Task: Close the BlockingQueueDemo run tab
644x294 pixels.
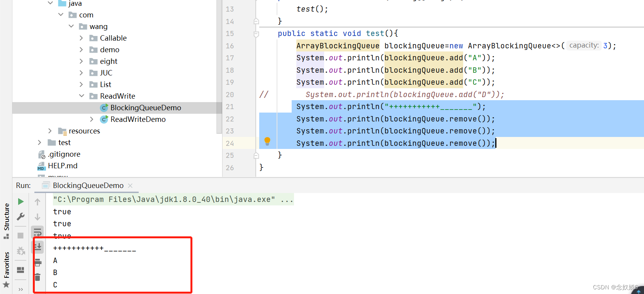Action: click(130, 186)
